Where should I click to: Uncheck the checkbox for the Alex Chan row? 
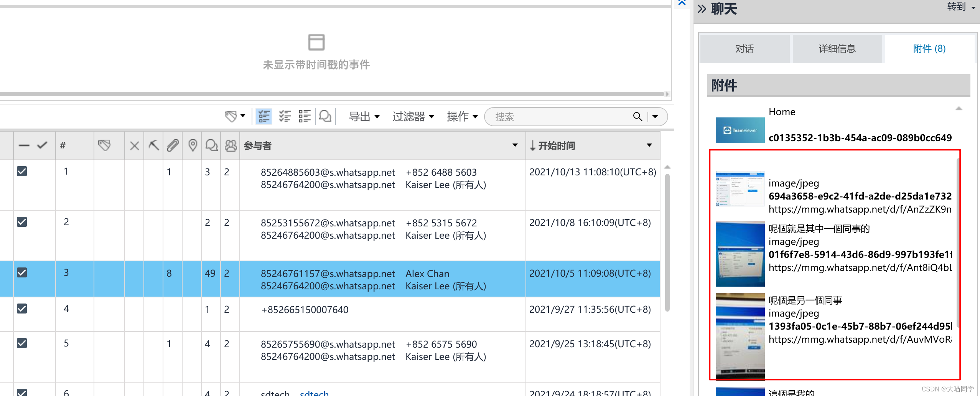click(x=22, y=272)
